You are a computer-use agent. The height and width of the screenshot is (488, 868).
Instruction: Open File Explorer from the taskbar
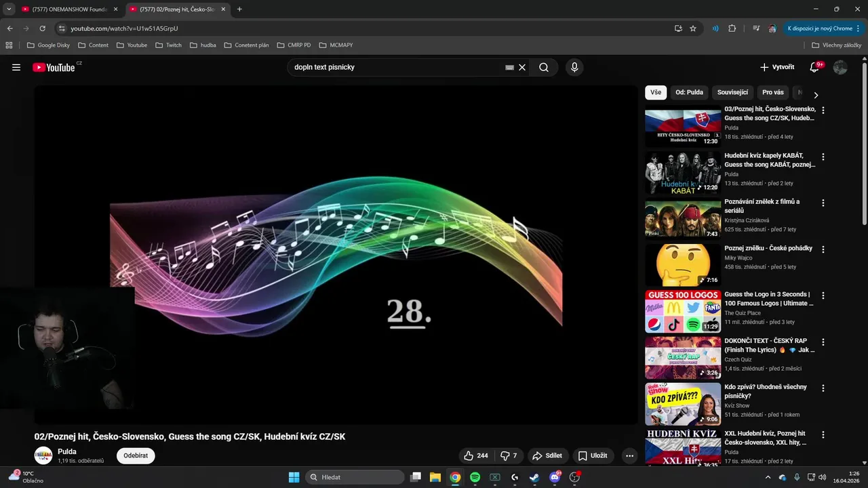click(435, 477)
